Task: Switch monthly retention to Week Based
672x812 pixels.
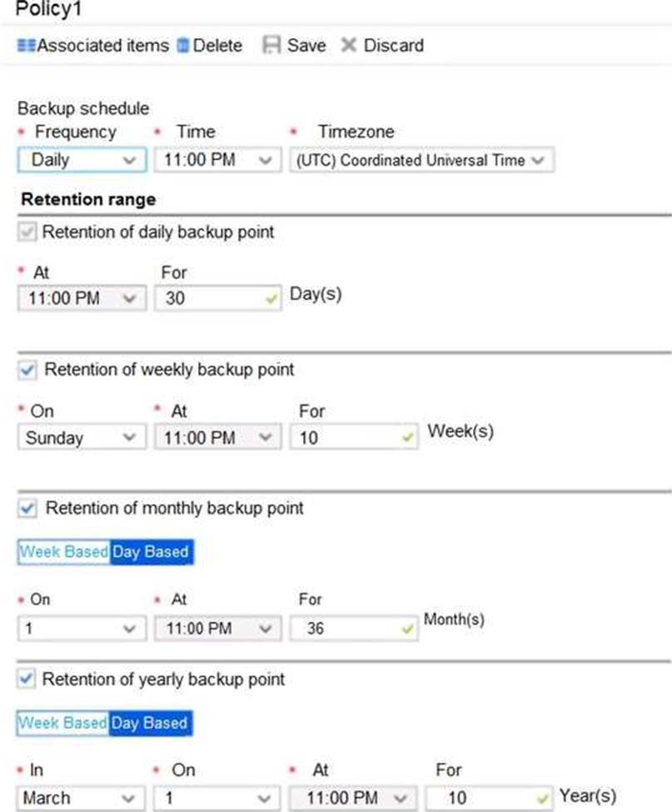Action: click(64, 551)
